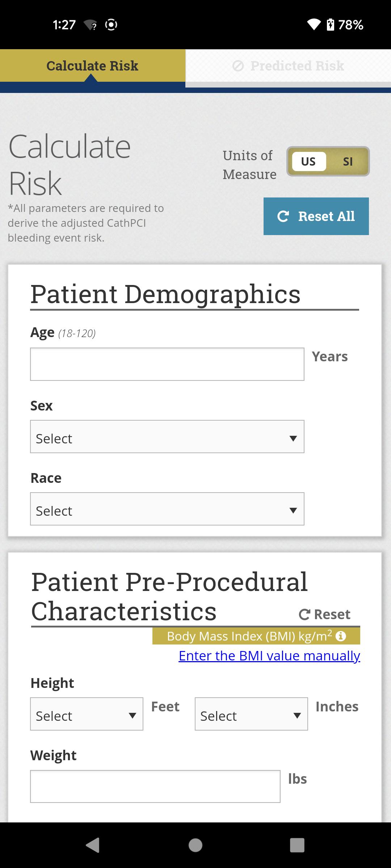Expand the Height Inches dropdown
The image size is (391, 868).
(x=251, y=714)
